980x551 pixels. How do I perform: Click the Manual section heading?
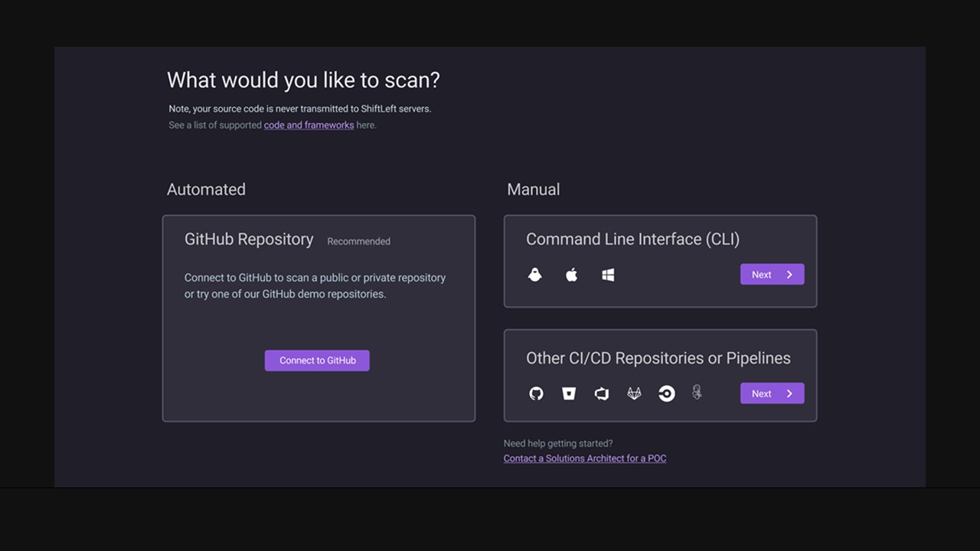tap(533, 190)
